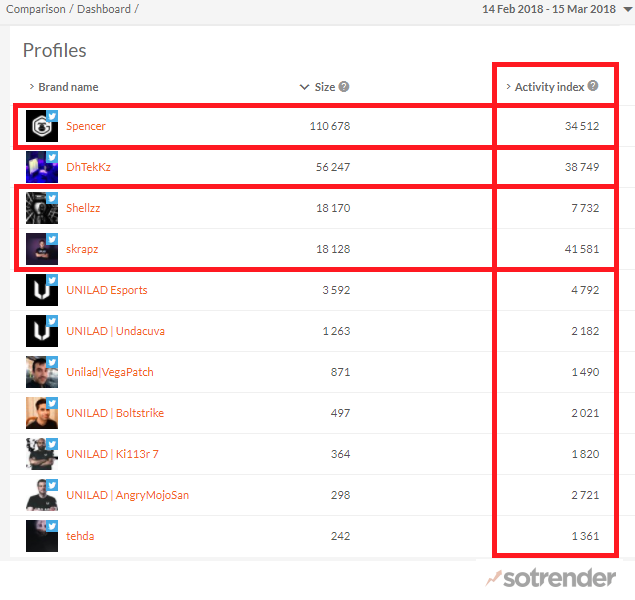Go to Dashboard in the breadcrumb
The image size is (635, 600).
click(105, 9)
